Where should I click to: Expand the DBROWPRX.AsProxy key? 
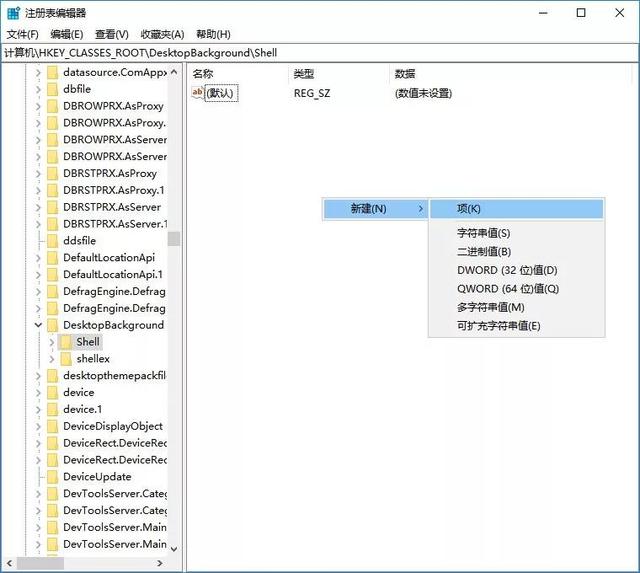click(x=38, y=106)
